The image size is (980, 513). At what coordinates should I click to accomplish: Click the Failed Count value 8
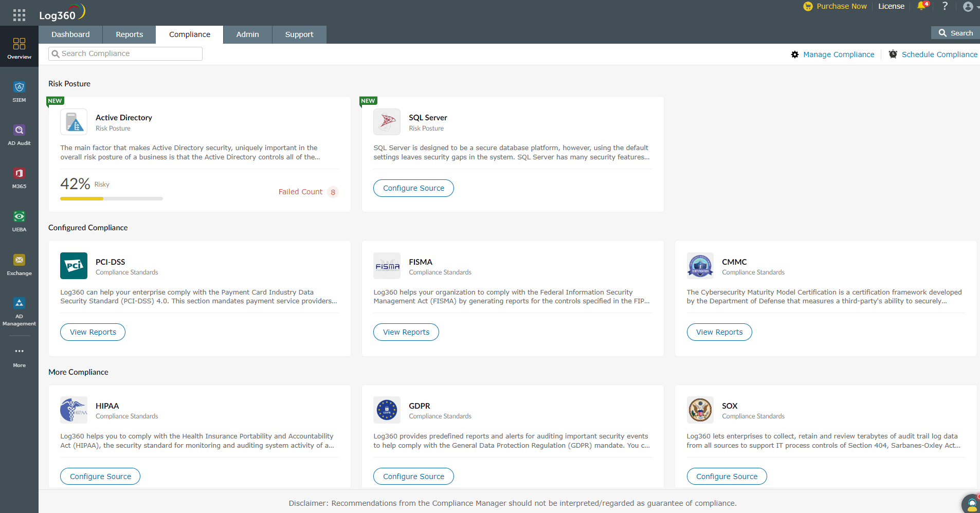(x=333, y=192)
